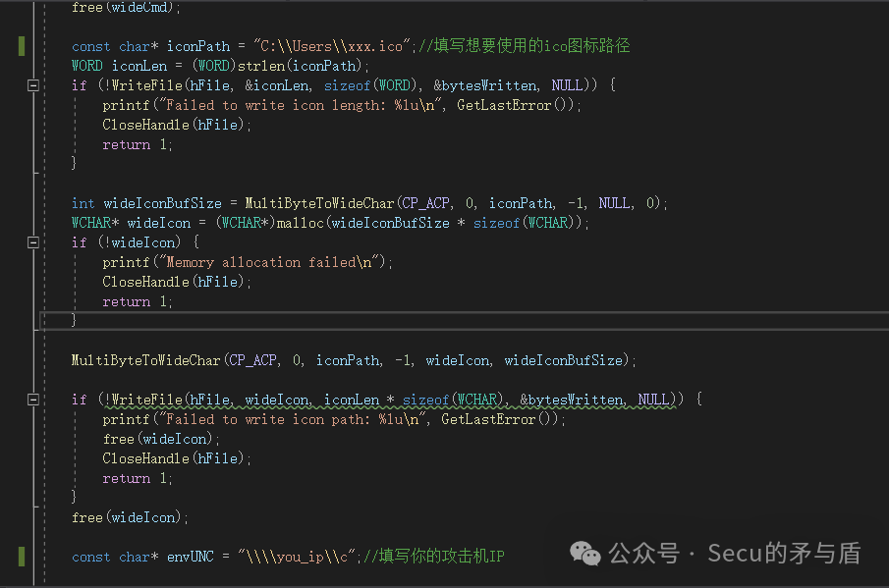Click free(wideIcon) inside the last if block
Image resolution: width=889 pixels, height=588 pixels.
click(x=161, y=439)
